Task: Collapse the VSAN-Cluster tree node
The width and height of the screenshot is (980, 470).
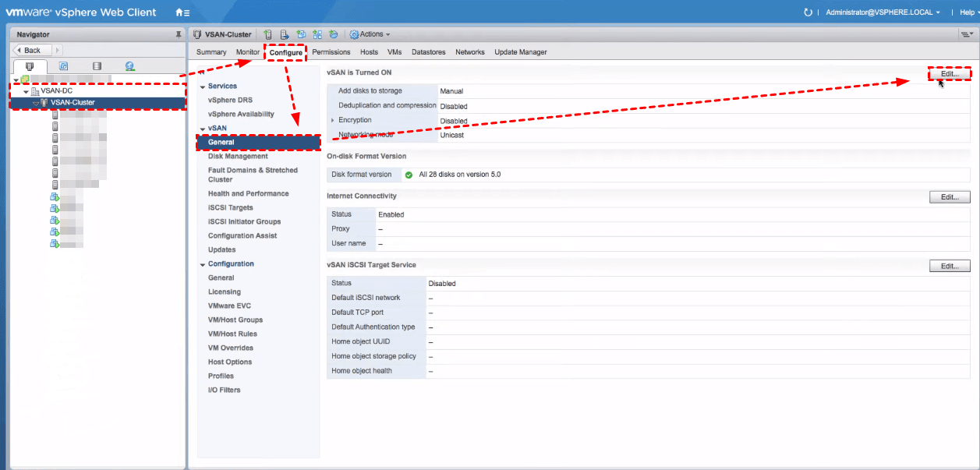Action: [x=35, y=103]
